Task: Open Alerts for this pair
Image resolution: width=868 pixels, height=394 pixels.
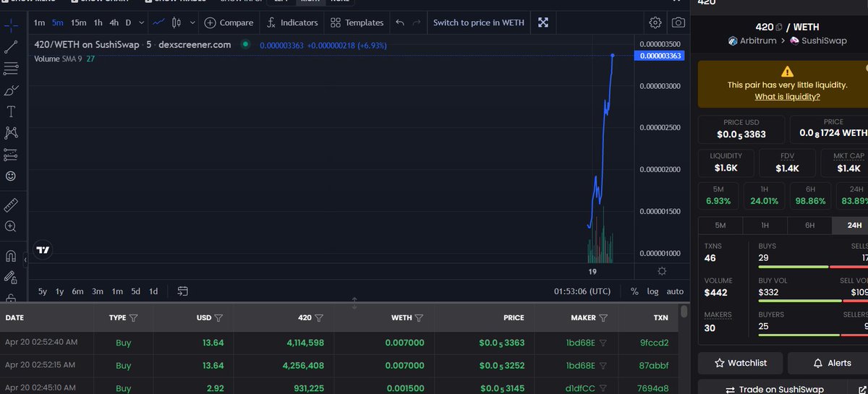Action: (827, 363)
